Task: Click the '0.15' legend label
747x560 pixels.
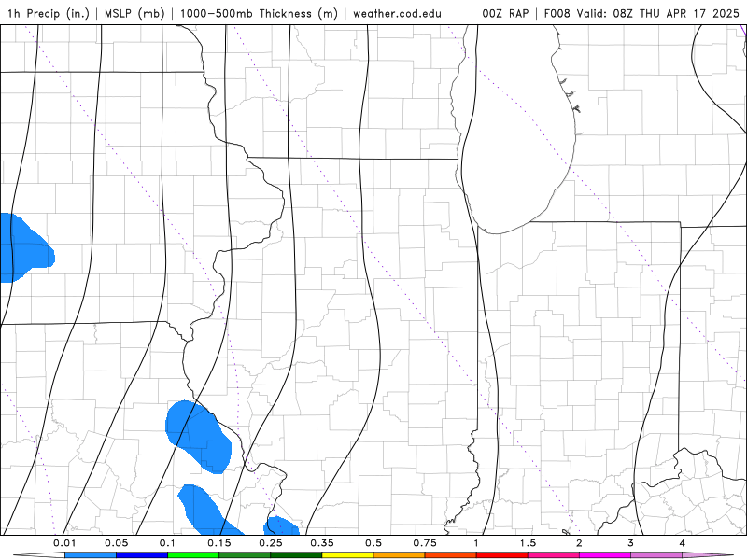Action: (219, 543)
